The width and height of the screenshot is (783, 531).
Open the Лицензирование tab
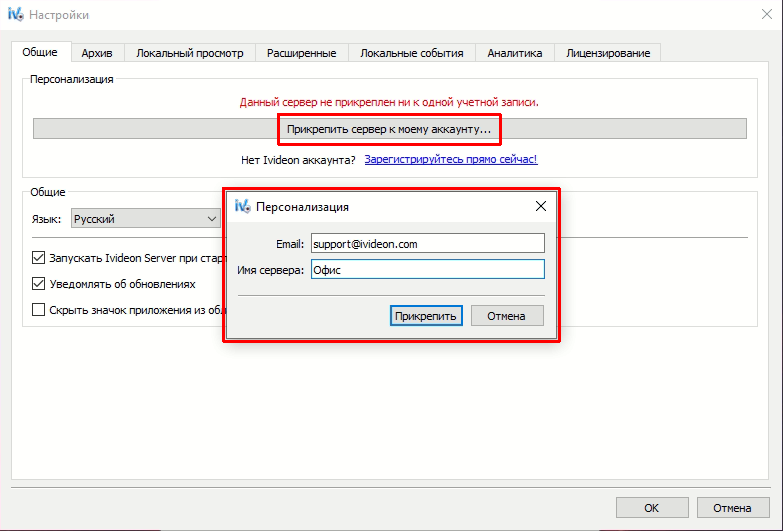point(608,53)
